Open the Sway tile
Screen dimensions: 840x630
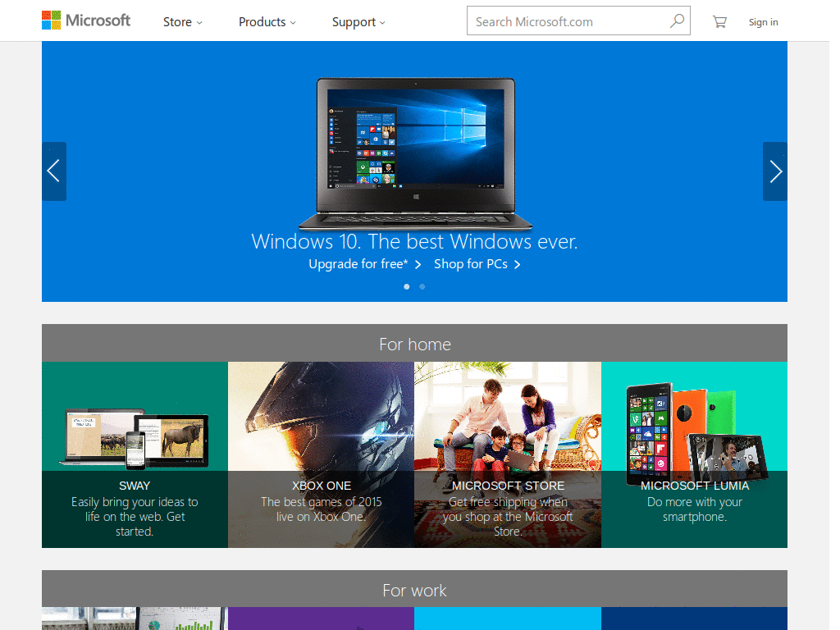coord(135,454)
